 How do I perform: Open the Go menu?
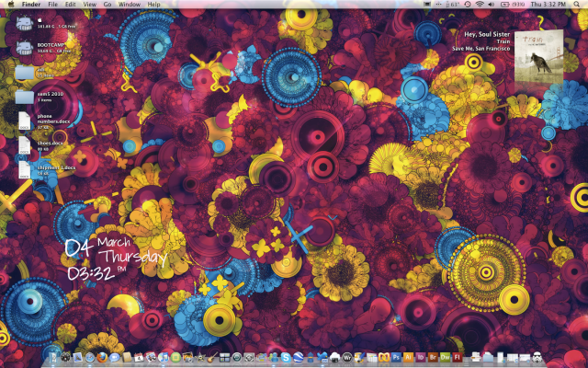(107, 5)
